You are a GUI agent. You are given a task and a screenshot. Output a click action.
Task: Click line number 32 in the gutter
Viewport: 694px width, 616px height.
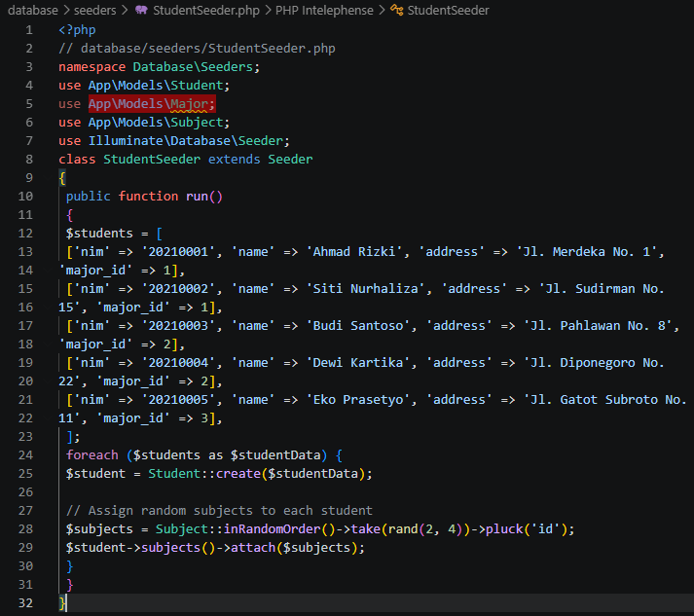25,603
